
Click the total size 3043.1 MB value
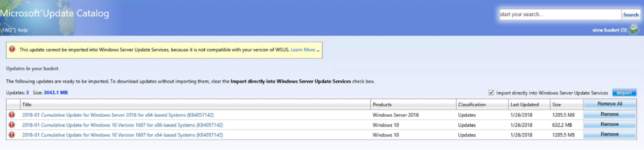pyautogui.click(x=56, y=92)
